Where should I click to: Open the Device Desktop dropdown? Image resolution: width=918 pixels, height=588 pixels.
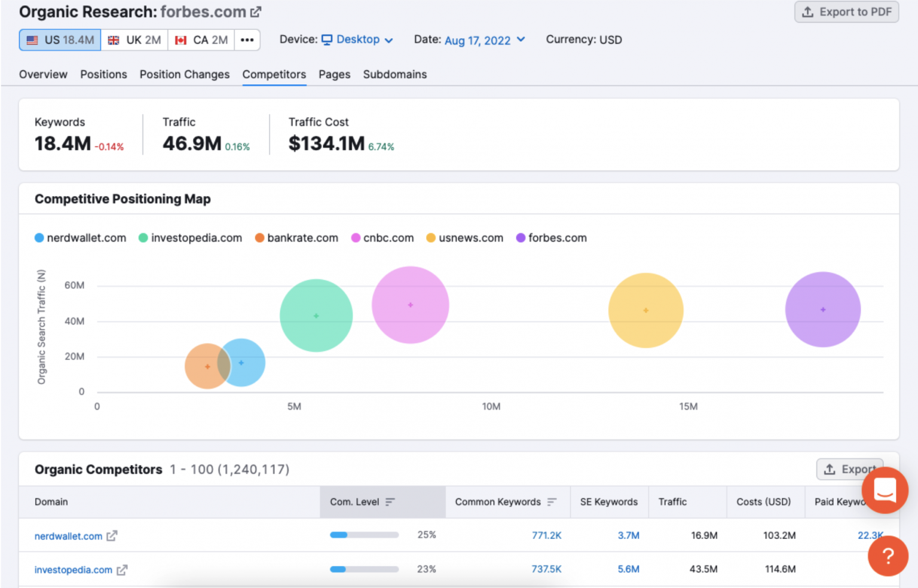[357, 39]
